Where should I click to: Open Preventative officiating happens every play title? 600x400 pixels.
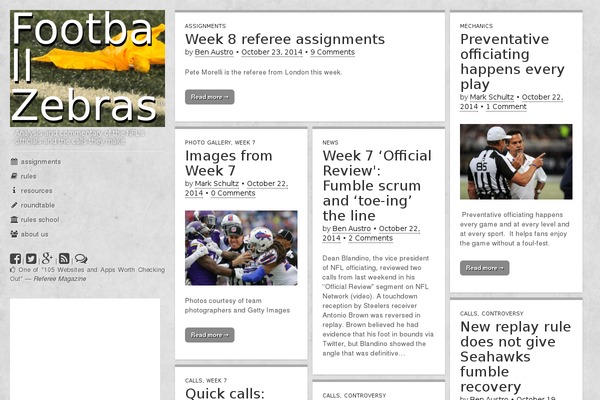(x=512, y=62)
